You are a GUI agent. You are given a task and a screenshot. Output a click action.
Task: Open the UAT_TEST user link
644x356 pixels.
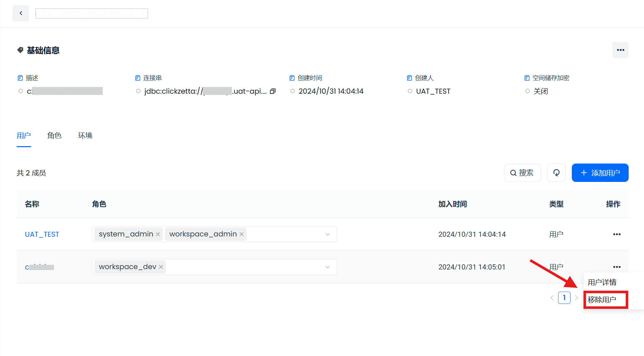pyautogui.click(x=42, y=234)
